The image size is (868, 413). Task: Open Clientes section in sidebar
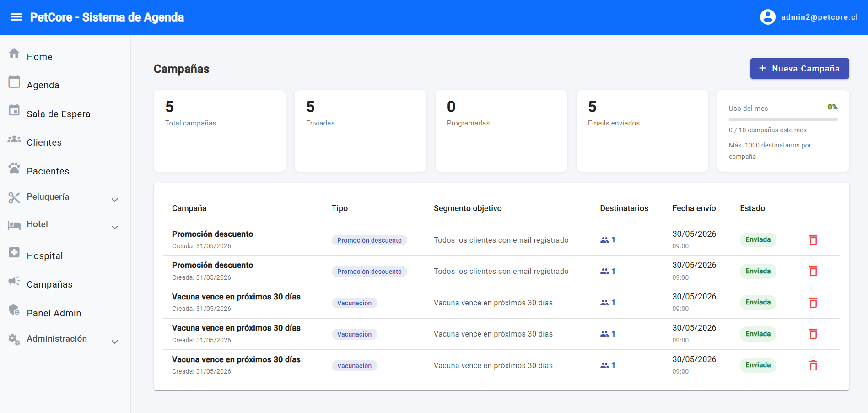coord(44,142)
